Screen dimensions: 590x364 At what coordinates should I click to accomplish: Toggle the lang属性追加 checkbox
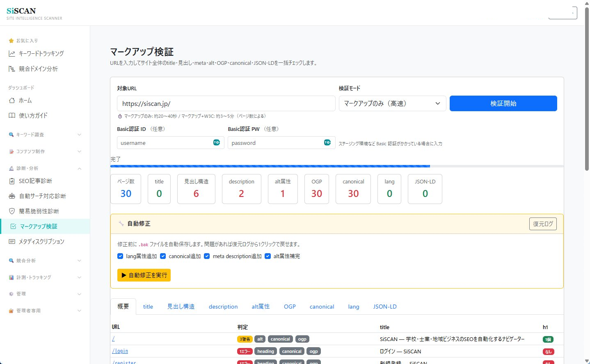tap(120, 256)
